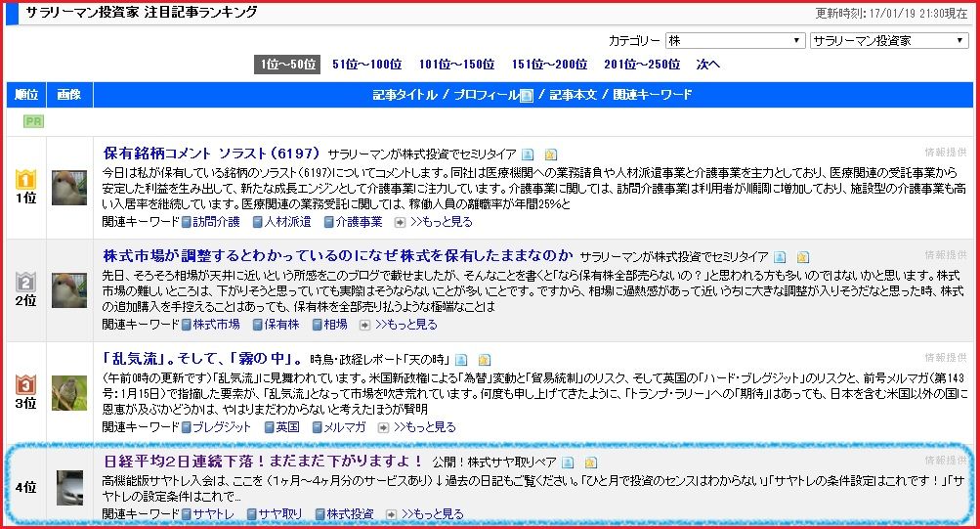This screenshot has height=529, width=980.
Task: Select the 1位～50位 ranking page
Action: [x=287, y=65]
